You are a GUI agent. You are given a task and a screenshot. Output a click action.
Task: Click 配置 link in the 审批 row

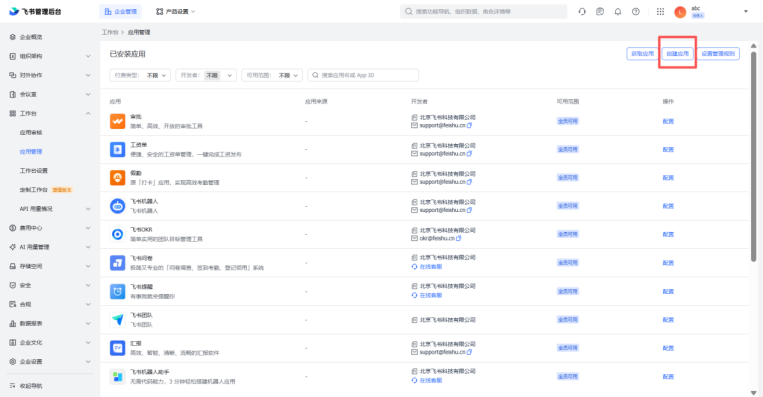668,121
